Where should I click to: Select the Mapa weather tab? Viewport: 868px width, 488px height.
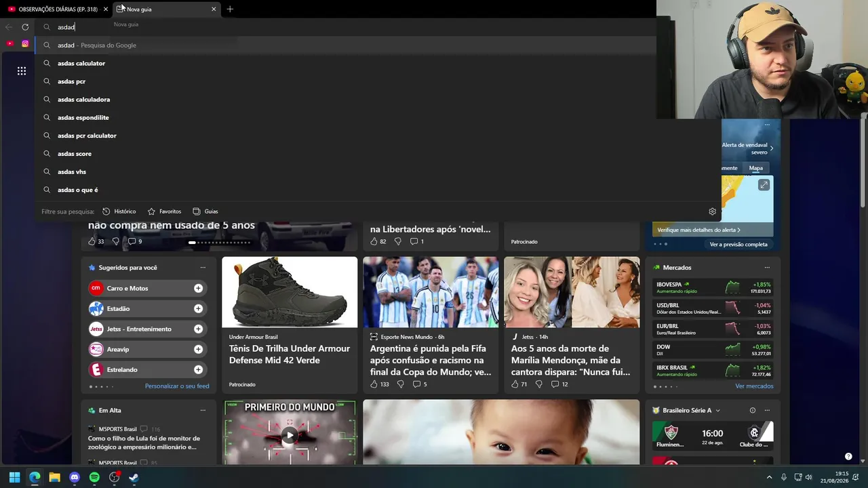755,168
